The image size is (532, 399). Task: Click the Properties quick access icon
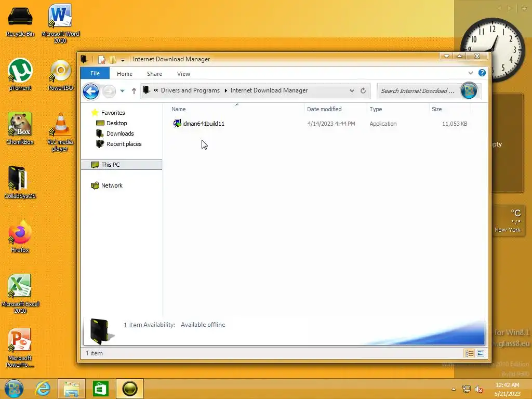pos(101,60)
